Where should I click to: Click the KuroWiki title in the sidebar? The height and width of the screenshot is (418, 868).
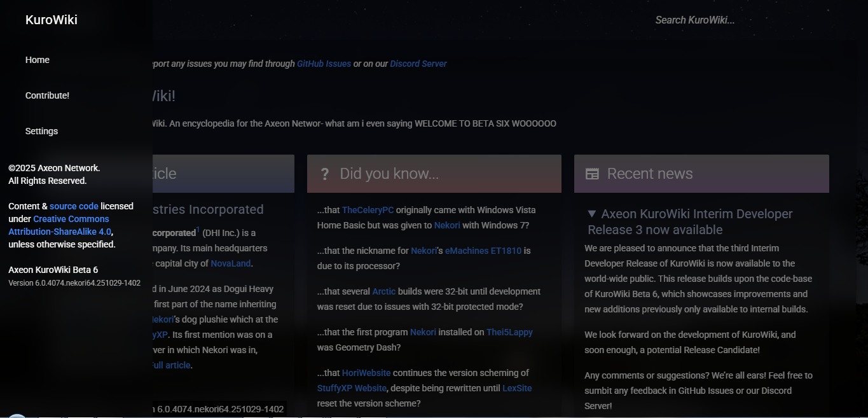tap(52, 20)
